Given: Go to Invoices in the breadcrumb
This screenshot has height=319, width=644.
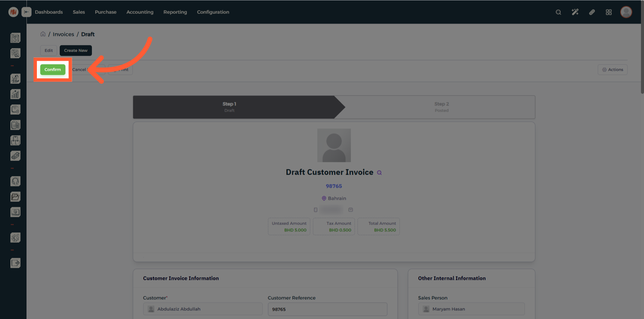Looking at the screenshot, I should (63, 34).
